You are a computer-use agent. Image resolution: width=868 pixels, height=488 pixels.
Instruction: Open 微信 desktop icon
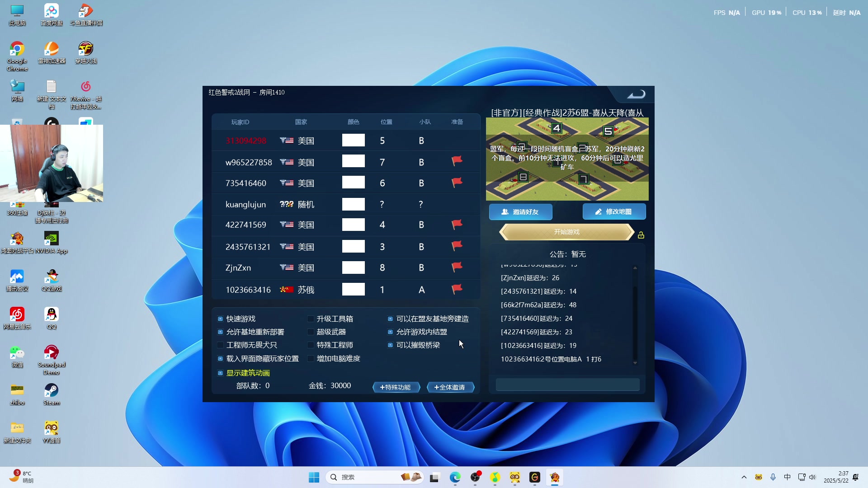tap(17, 356)
